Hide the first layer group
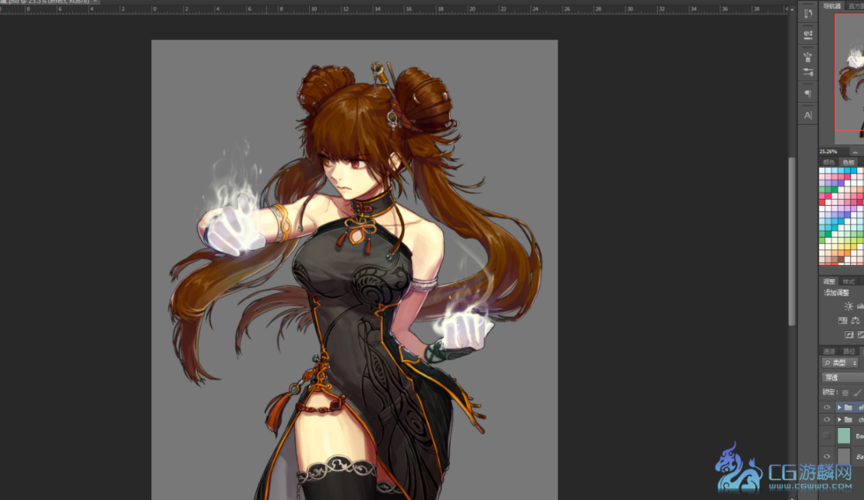The width and height of the screenshot is (864, 500). click(x=827, y=408)
